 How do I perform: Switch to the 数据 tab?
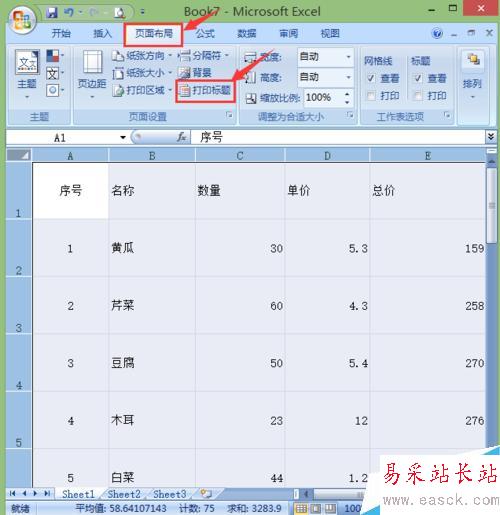point(247,33)
